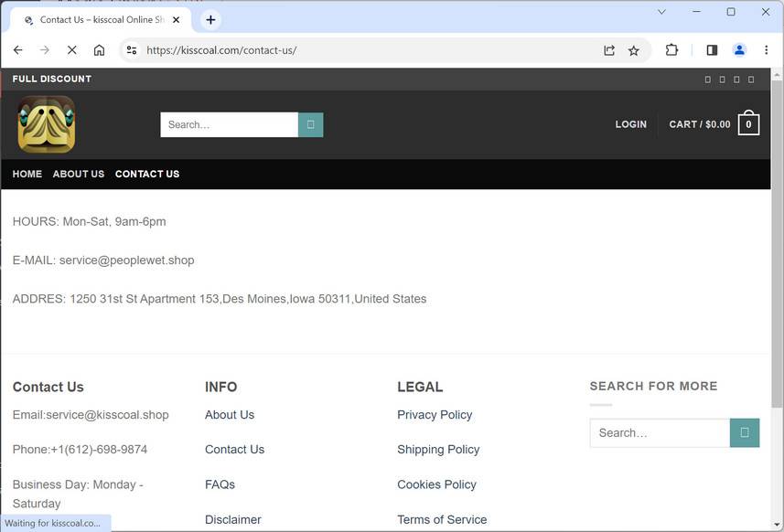Click the share icon in the address bar
The width and height of the screenshot is (784, 532).
click(x=609, y=50)
